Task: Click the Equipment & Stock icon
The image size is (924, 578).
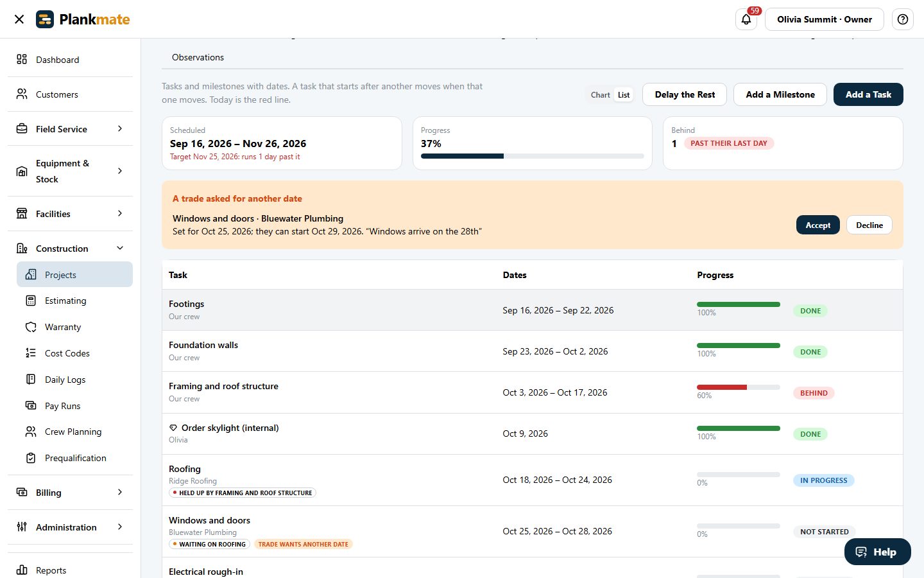Action: coord(22,171)
